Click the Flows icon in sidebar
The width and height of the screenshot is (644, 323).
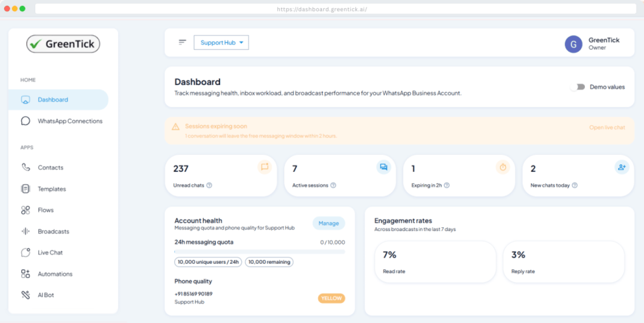[25, 210]
